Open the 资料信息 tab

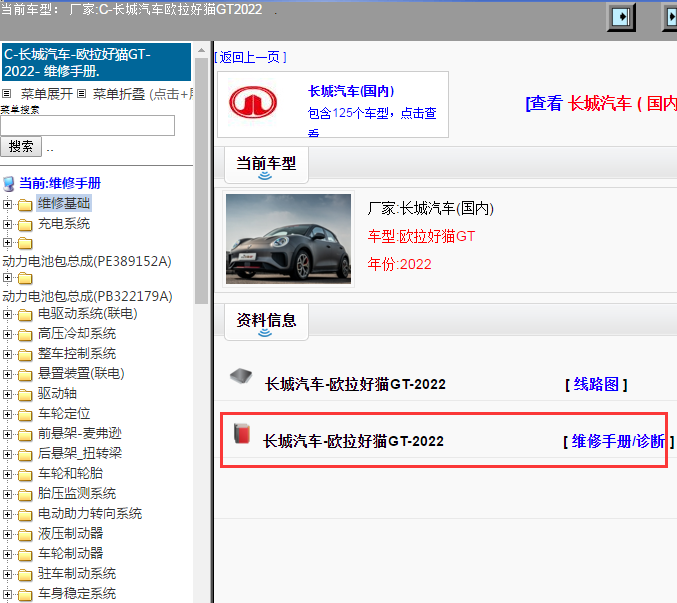click(x=266, y=322)
